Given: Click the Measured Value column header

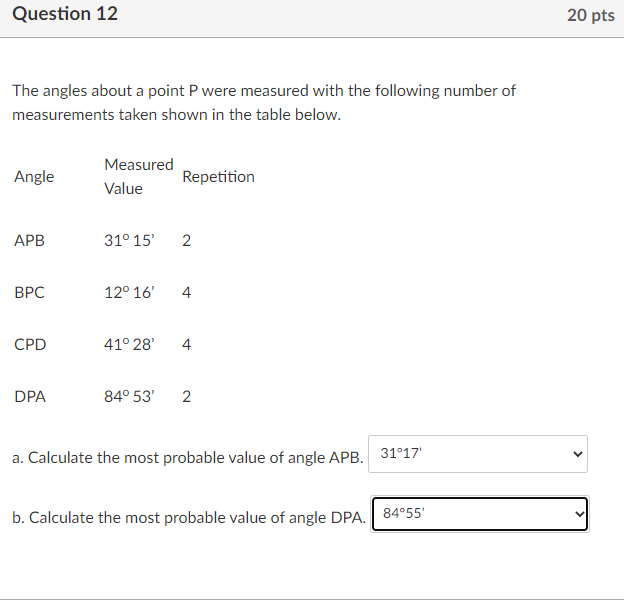Looking at the screenshot, I should point(139,176).
